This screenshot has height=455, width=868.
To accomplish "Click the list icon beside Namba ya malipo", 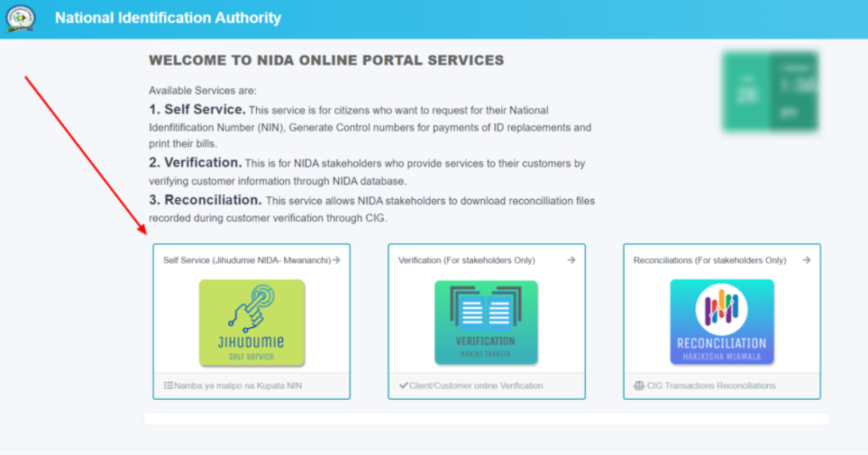I will [168, 386].
